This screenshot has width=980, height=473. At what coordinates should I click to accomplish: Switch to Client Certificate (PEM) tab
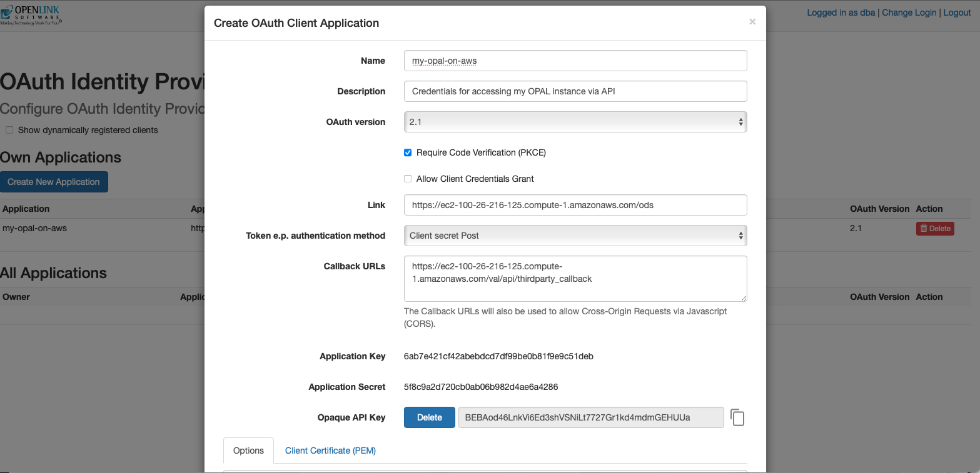(330, 451)
